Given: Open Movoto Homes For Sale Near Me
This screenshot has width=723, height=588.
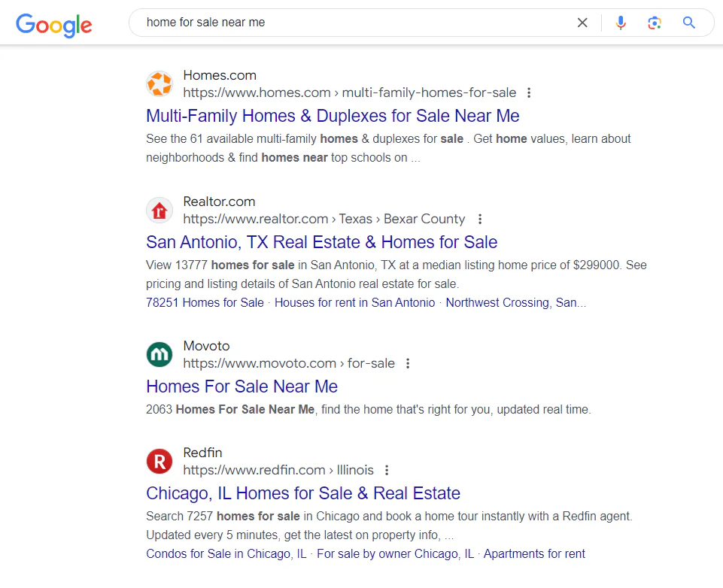Looking at the screenshot, I should point(242,386).
